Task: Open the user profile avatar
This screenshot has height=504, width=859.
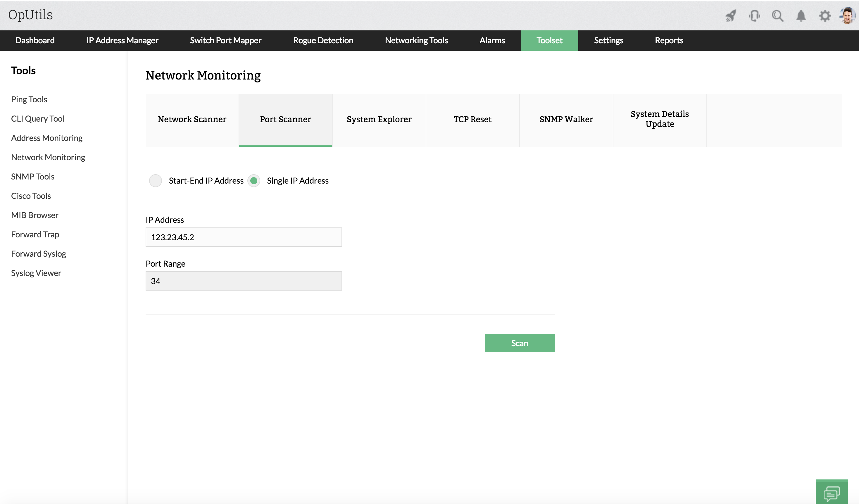Action: (848, 16)
